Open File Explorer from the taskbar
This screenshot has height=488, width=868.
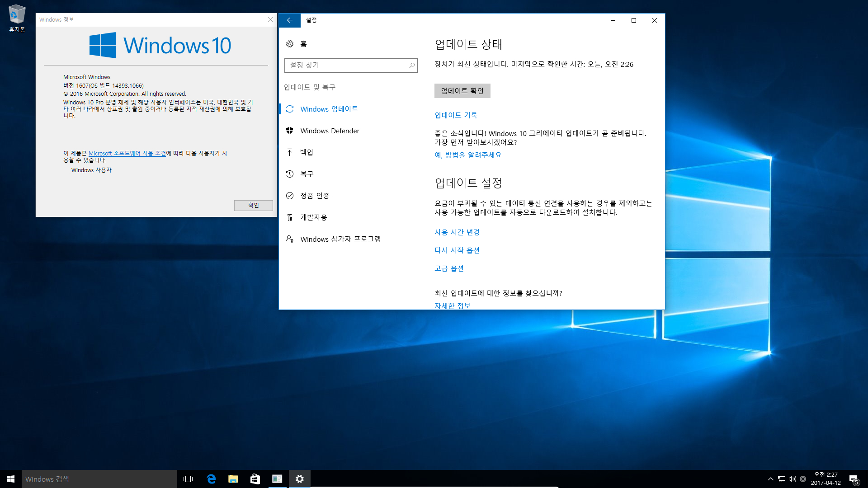click(x=233, y=479)
